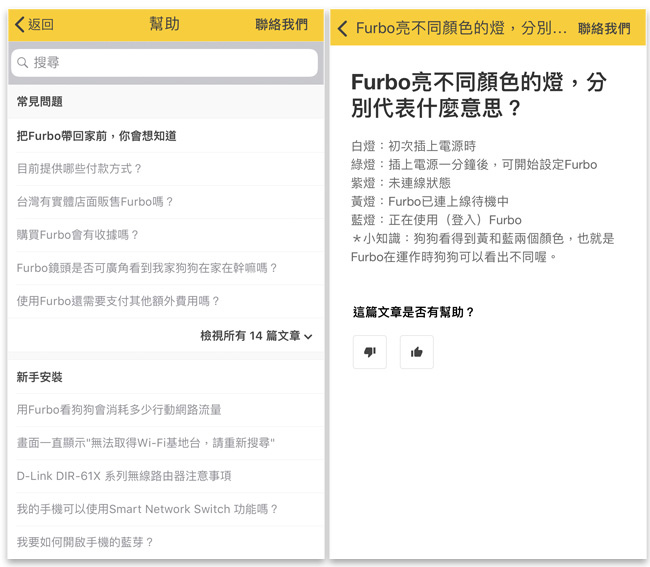
Task: Open 用Furbo看狗狗會消耗多少行動網路流量 article
Action: [166, 410]
